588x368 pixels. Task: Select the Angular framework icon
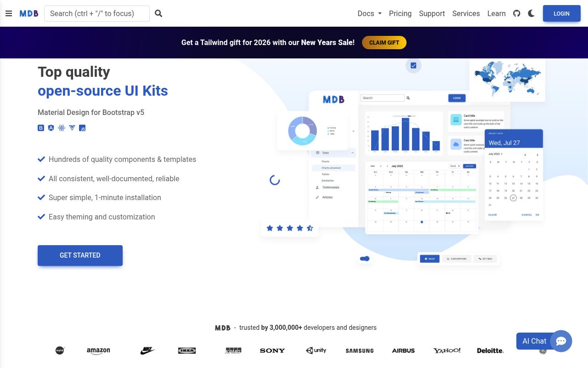tap(51, 128)
